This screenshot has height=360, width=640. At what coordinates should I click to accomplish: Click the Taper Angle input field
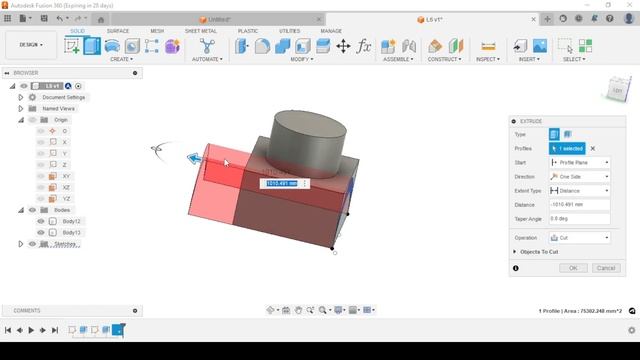[x=580, y=219]
